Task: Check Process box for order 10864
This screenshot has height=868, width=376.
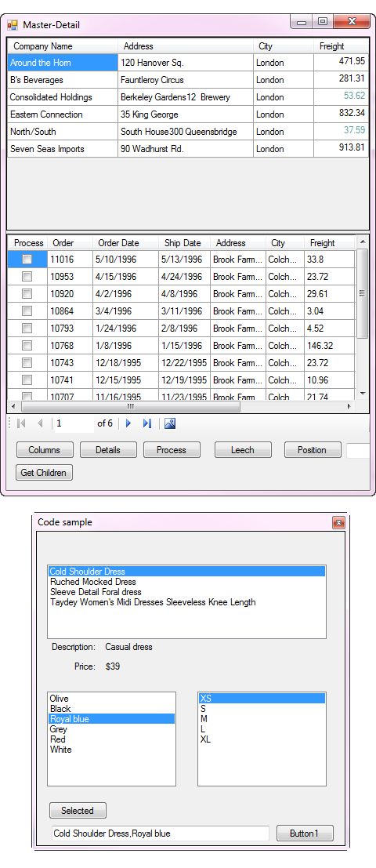Action: pos(27,311)
